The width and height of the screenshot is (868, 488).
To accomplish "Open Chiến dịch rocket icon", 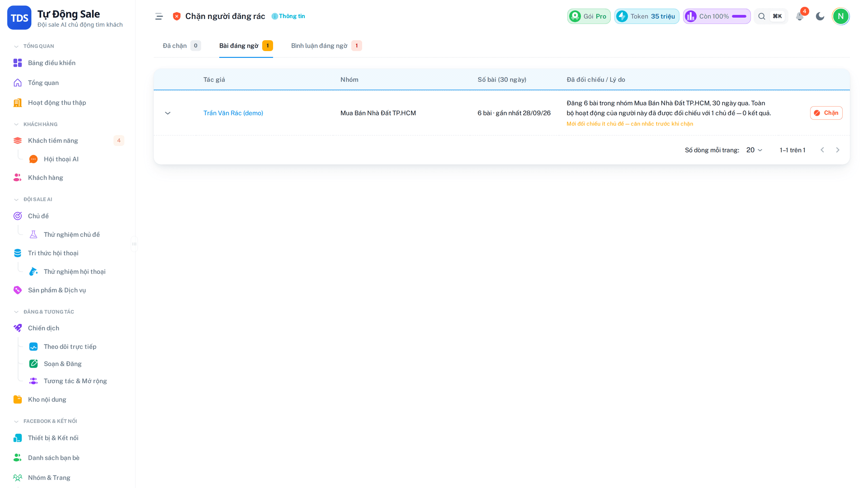I will [x=18, y=328].
